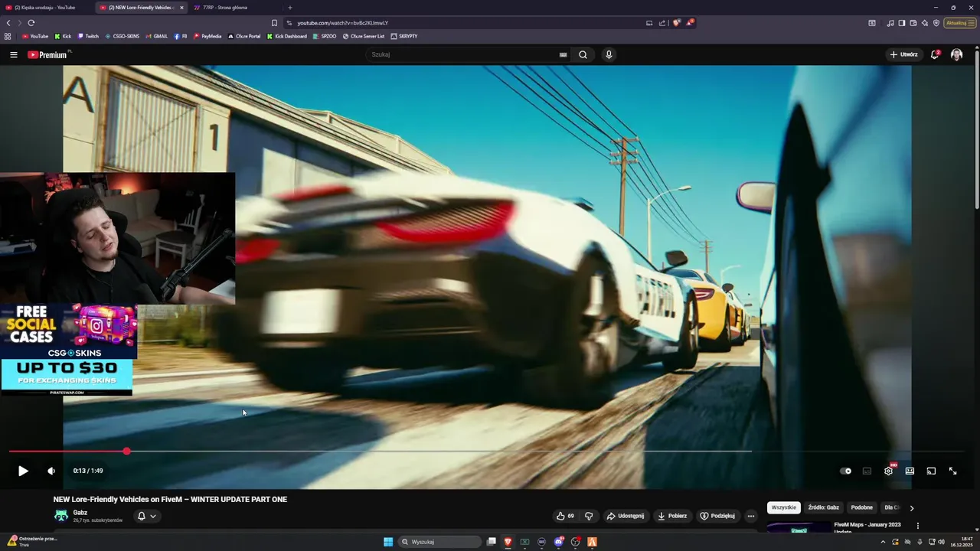Open the GMAIL bookmark
Screen dimensions: 980x551
click(x=156, y=36)
